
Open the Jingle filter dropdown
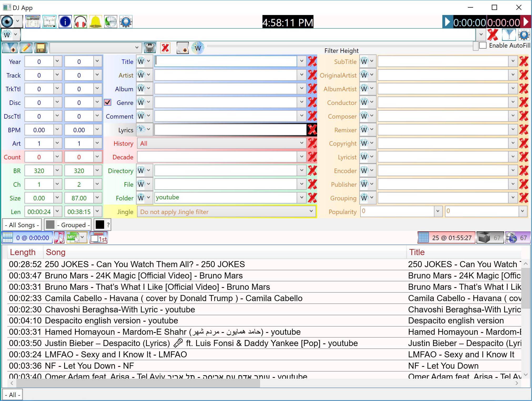click(x=311, y=211)
